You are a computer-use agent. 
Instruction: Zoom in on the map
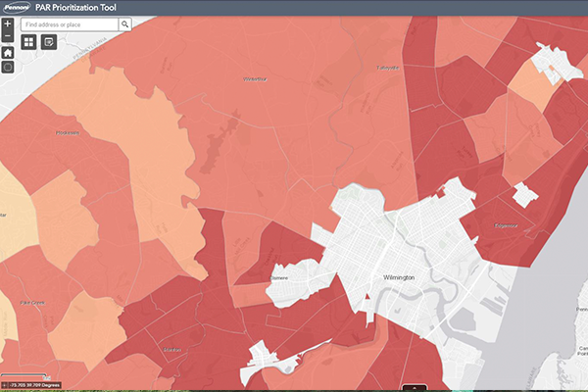(8, 23)
